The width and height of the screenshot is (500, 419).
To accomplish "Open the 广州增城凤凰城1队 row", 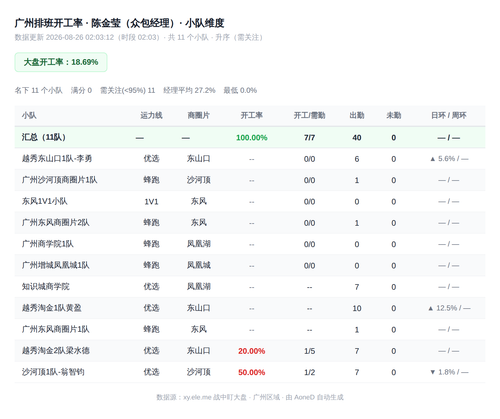I will pyautogui.click(x=250, y=265).
